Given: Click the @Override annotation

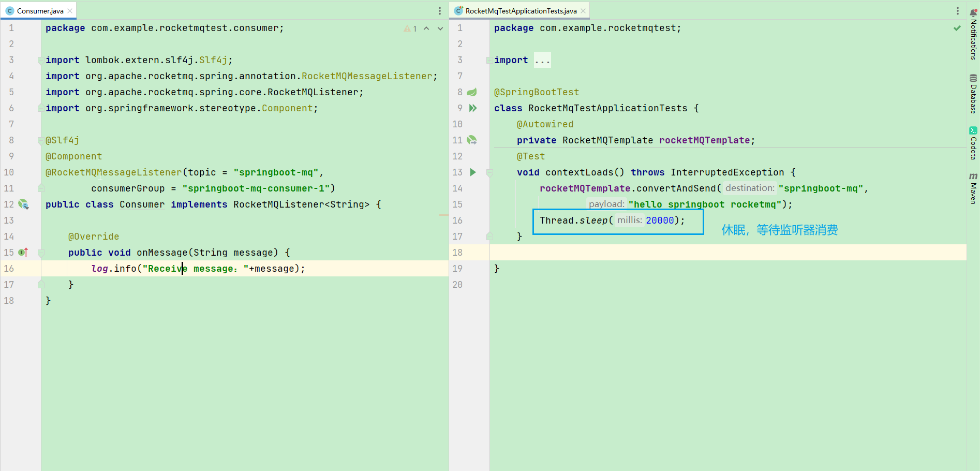Looking at the screenshot, I should click(x=94, y=237).
